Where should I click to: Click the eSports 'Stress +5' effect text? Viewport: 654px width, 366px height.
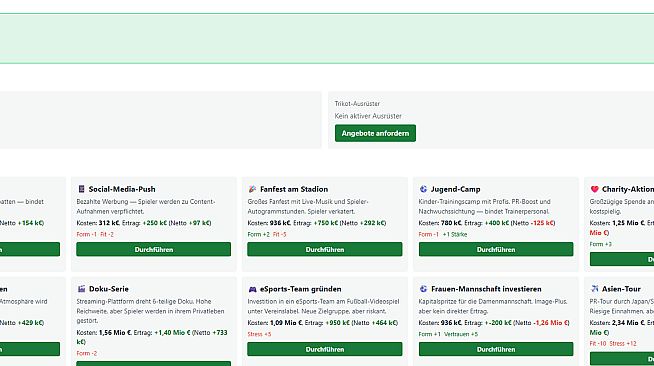click(x=259, y=334)
